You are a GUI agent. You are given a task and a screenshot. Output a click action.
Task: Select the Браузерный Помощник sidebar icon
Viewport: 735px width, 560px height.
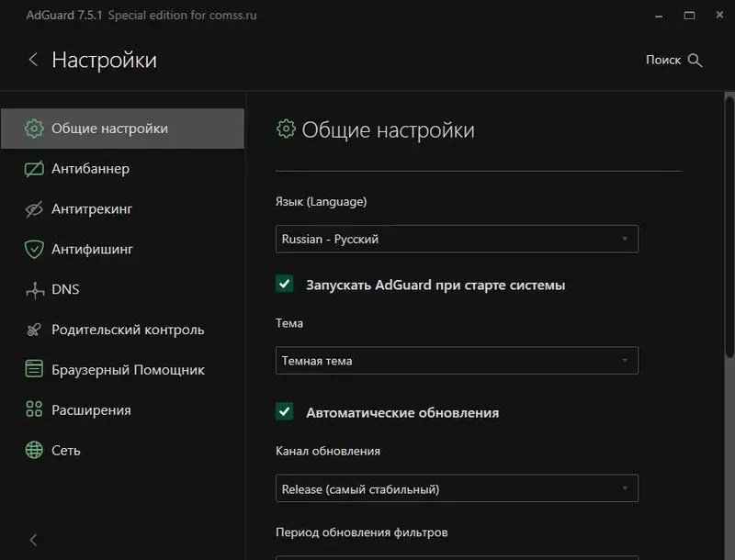[x=34, y=370]
